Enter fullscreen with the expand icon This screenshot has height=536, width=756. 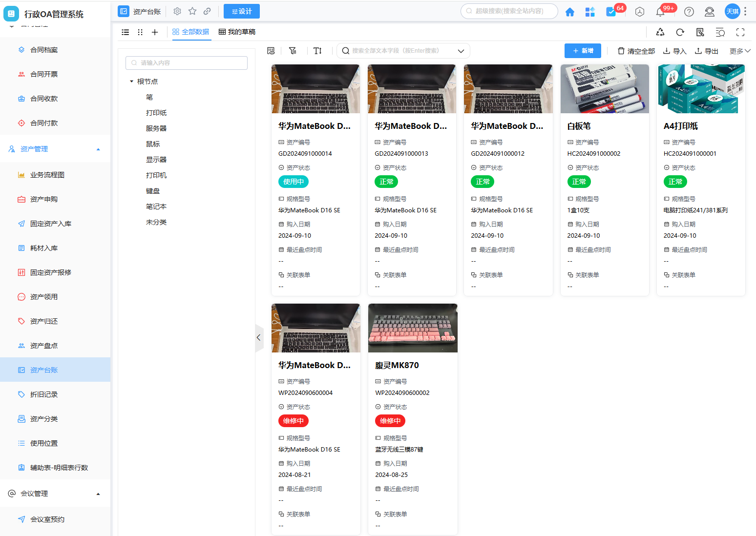pos(740,32)
